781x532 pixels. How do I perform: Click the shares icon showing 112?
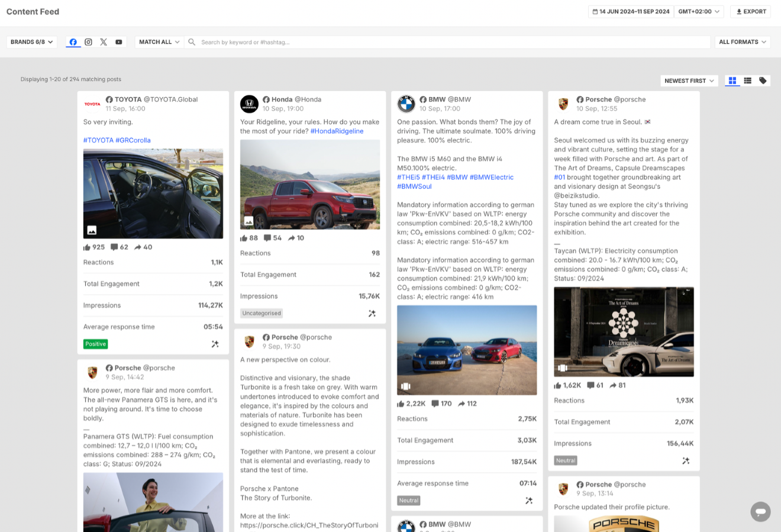(x=461, y=404)
